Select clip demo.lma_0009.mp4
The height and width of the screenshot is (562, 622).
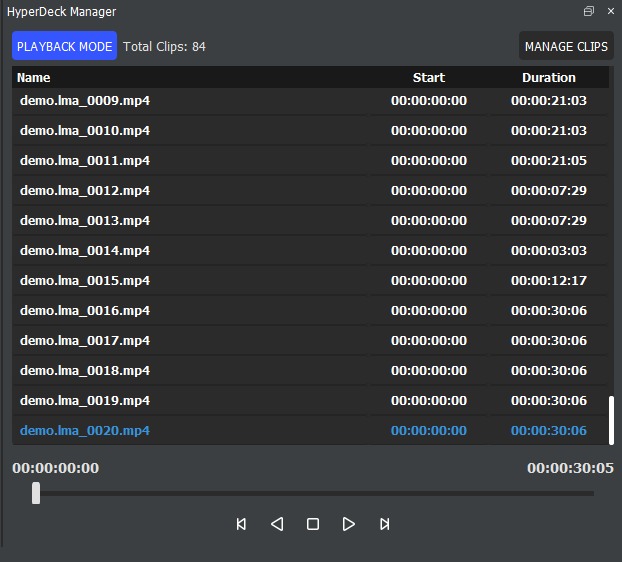coord(310,101)
